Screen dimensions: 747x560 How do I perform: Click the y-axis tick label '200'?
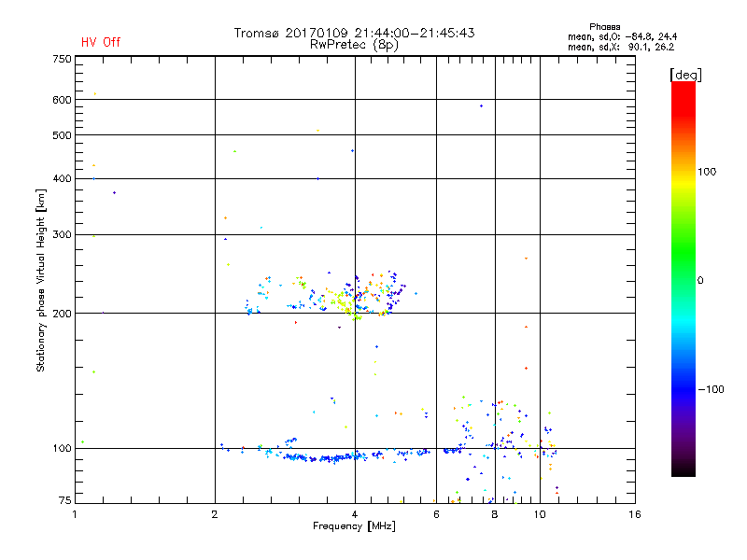(x=62, y=314)
